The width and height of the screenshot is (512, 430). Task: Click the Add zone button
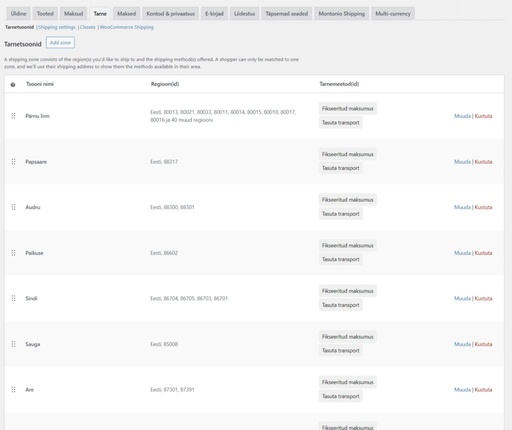[x=60, y=43]
